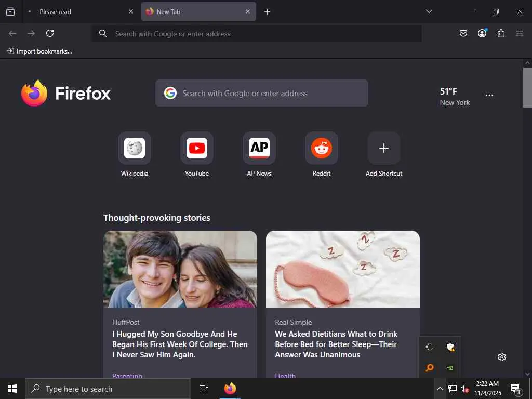
Task: Open the Windows Start menu
Action: pos(12,389)
